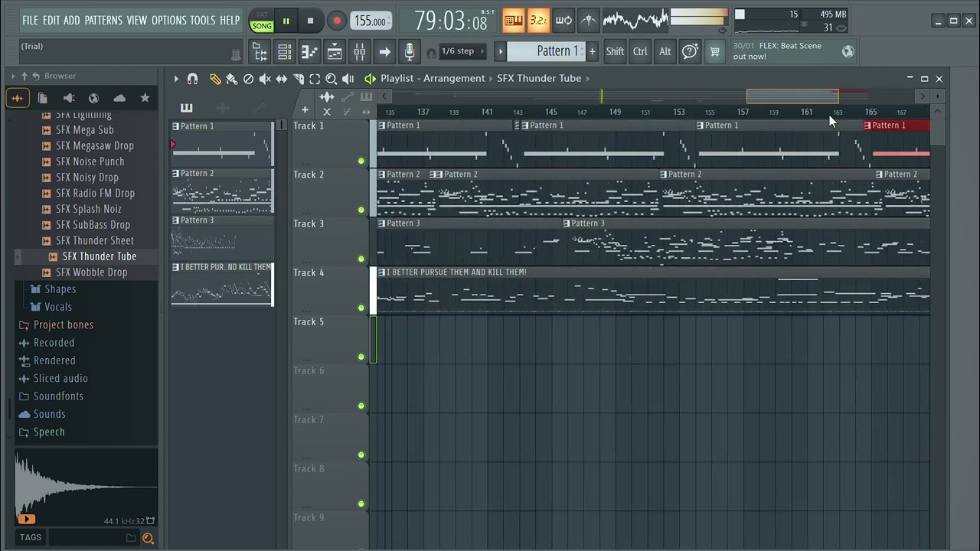Toggle Song/Pattern mode
980x551 pixels.
(262, 21)
